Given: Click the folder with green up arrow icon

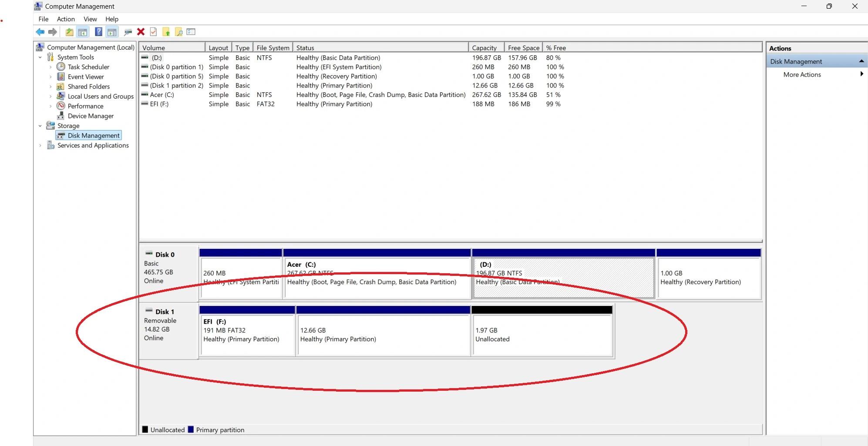Looking at the screenshot, I should click(x=166, y=32).
